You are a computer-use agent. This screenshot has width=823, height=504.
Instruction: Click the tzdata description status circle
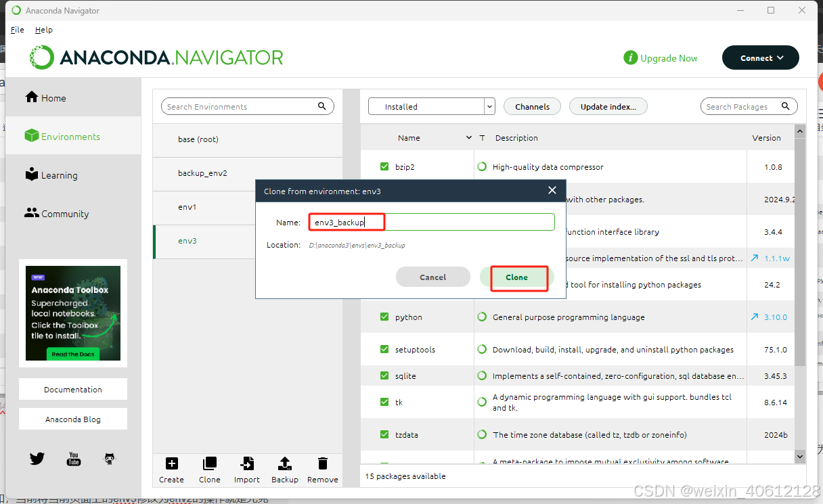coord(482,434)
